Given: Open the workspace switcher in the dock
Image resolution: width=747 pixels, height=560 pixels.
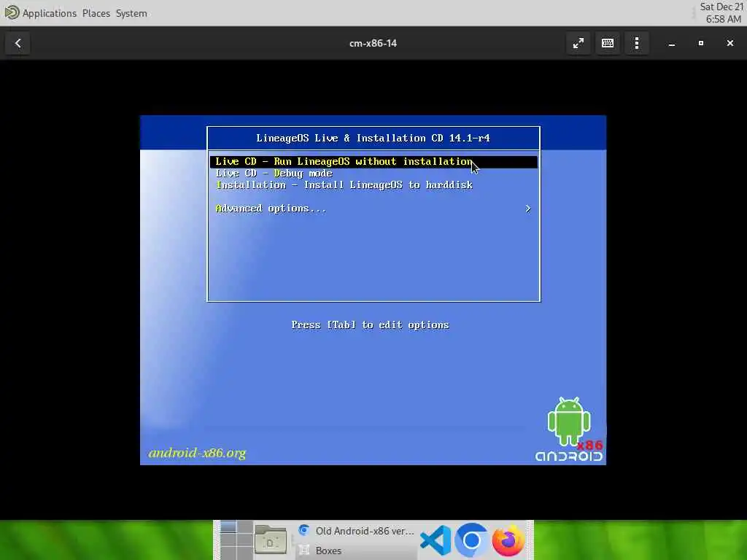Looking at the screenshot, I should pyautogui.click(x=236, y=540).
